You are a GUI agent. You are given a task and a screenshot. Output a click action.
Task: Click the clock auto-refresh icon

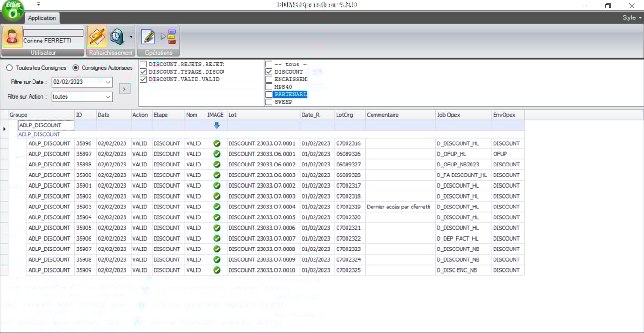coord(117,37)
